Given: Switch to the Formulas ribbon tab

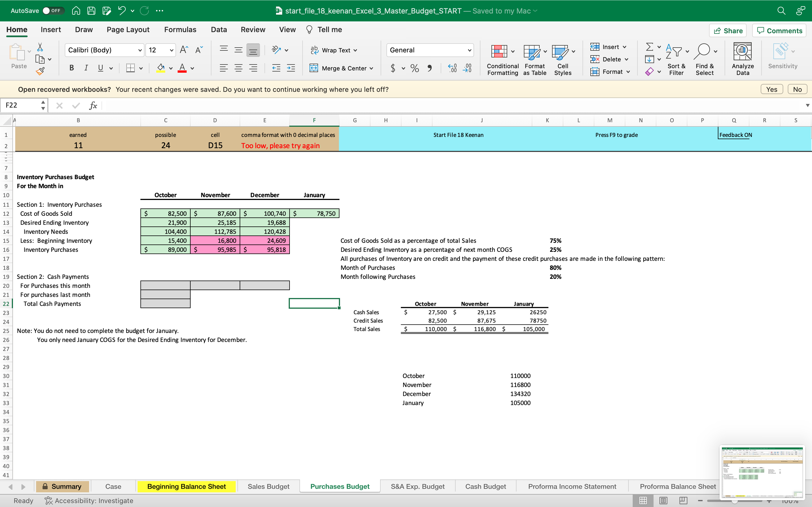Looking at the screenshot, I should 180,30.
